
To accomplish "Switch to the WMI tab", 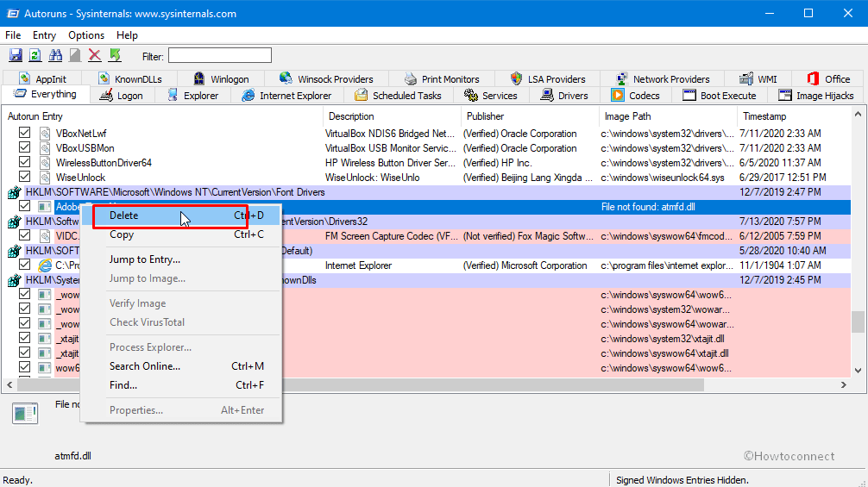I will 758,79.
